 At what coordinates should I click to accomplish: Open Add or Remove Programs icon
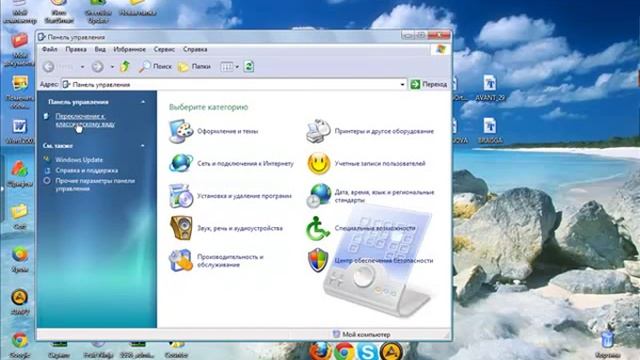click(x=181, y=196)
